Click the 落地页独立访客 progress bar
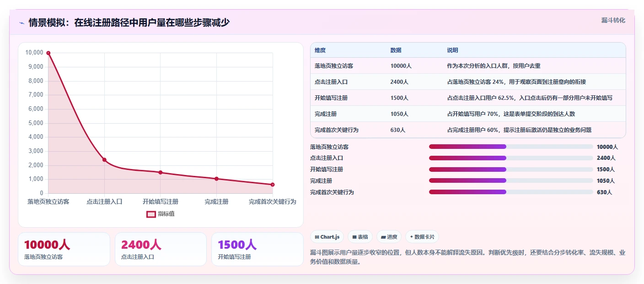This screenshot has height=284, width=644. point(511,147)
